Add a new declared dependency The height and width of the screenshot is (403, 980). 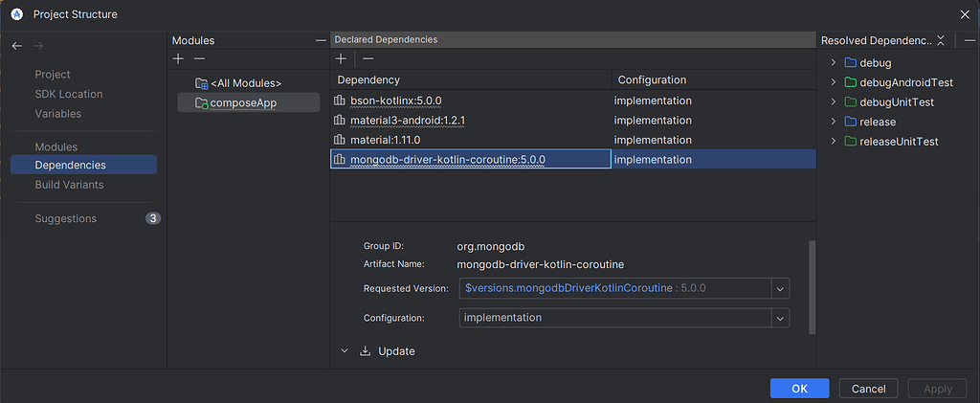(x=341, y=59)
